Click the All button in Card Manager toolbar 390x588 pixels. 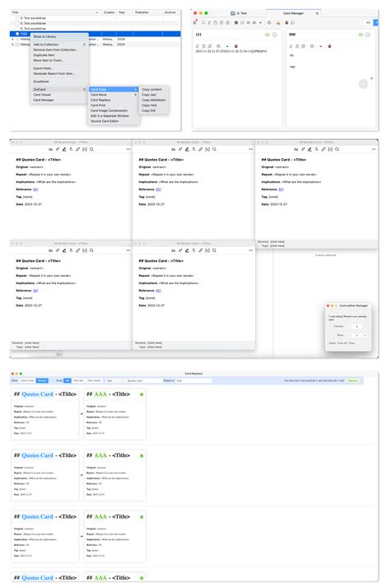point(368,22)
